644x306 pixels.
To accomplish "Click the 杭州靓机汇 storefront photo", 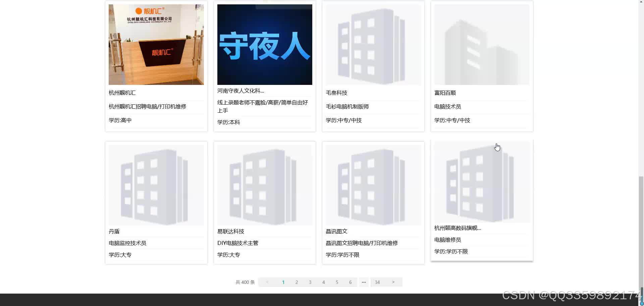I will click(156, 44).
